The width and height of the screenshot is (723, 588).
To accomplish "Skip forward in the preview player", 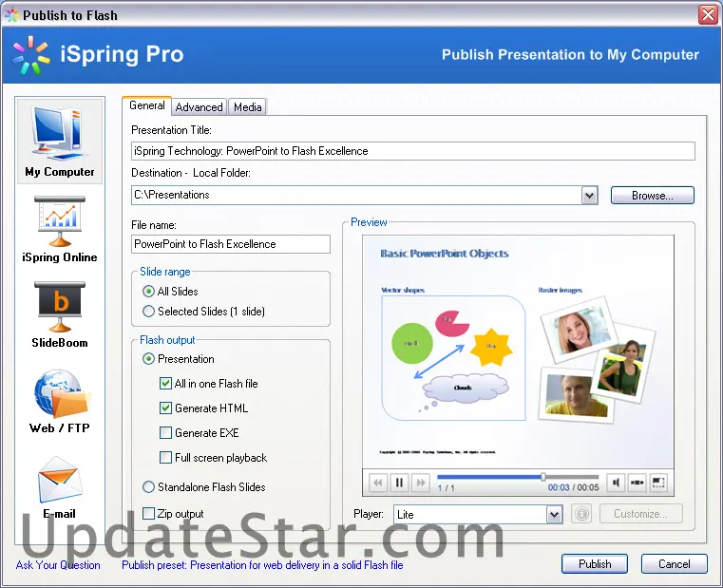I will tap(421, 483).
